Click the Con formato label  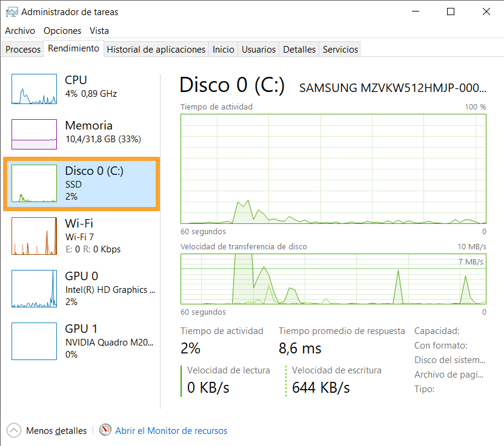pos(440,346)
